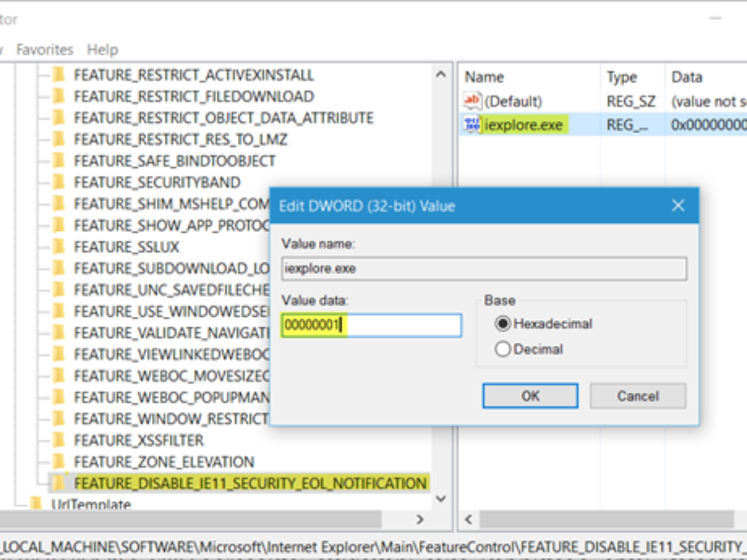747x560 pixels.
Task: Click folder icon of FEATURE_SSLUX
Action: pos(59,247)
